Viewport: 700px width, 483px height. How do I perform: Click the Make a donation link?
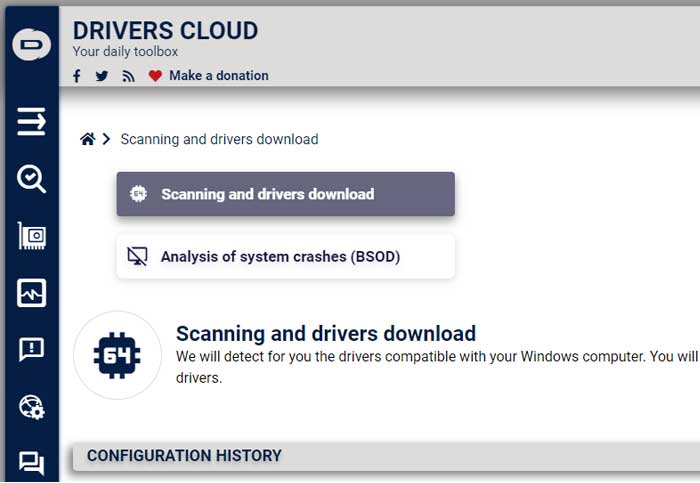coord(219,75)
